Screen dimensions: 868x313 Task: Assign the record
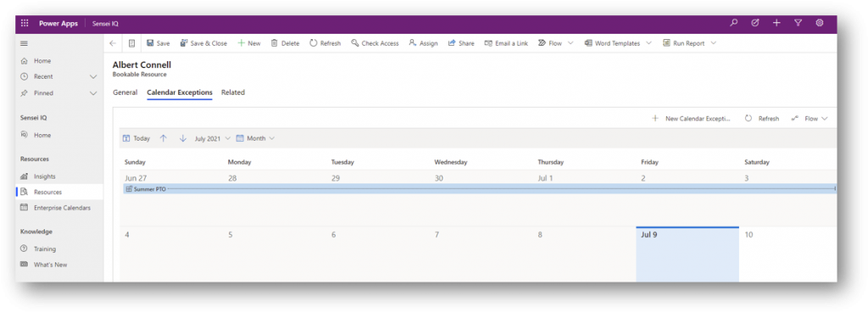click(424, 43)
